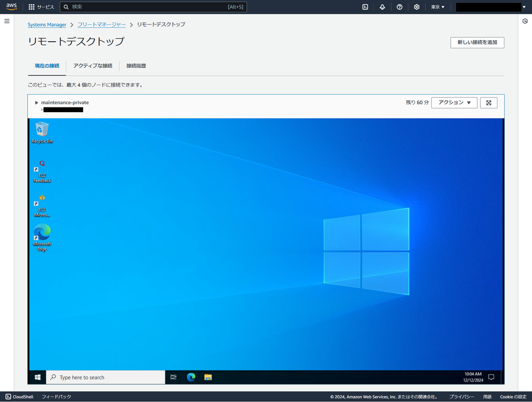Image resolution: width=532 pixels, height=402 pixels.
Task: Click the Type here to search box
Action: [x=105, y=377]
